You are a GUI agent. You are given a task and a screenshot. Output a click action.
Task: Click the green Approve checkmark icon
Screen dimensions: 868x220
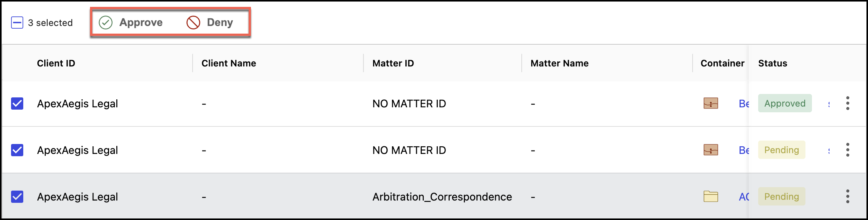pyautogui.click(x=106, y=23)
